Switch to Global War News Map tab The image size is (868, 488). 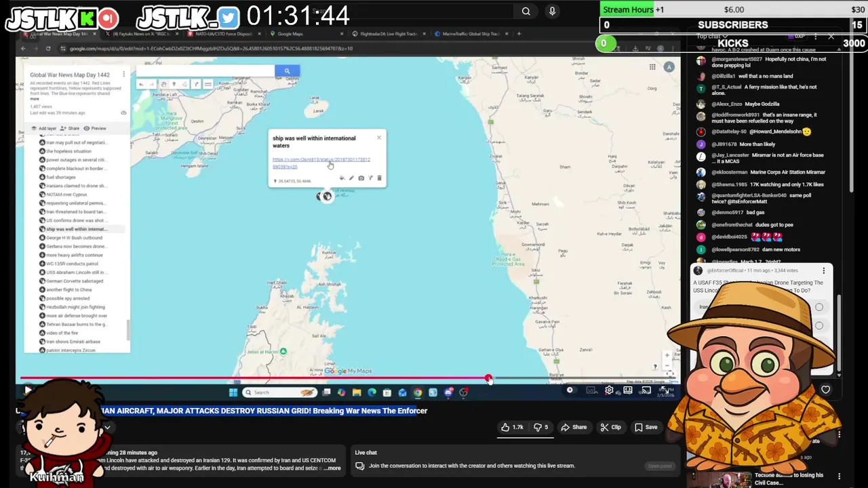click(x=60, y=33)
